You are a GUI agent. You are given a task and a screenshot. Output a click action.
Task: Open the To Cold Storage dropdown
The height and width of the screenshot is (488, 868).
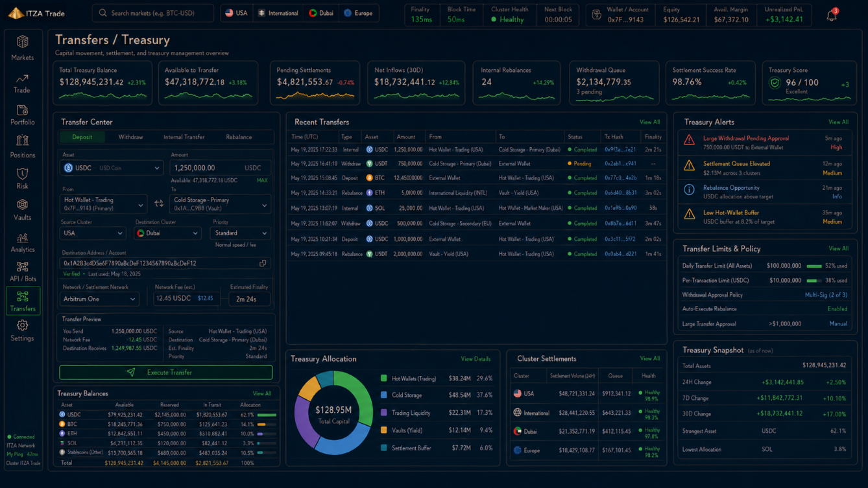tap(220, 203)
